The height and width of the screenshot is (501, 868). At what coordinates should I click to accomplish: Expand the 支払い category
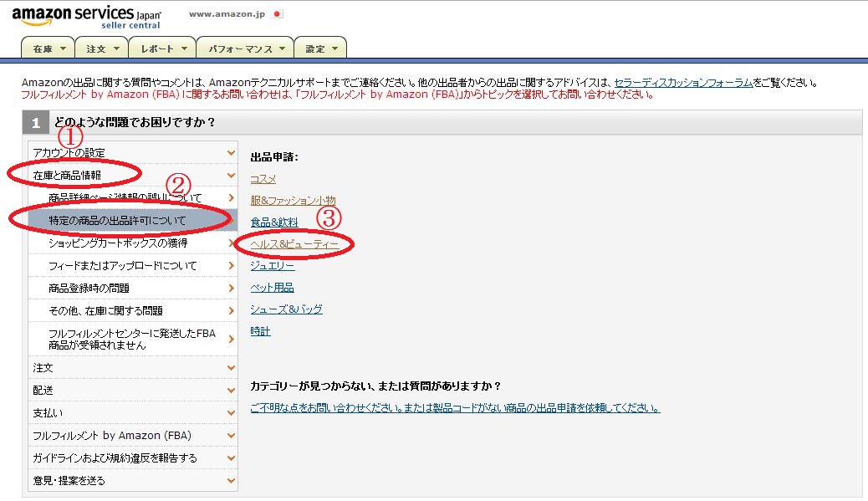(x=133, y=412)
